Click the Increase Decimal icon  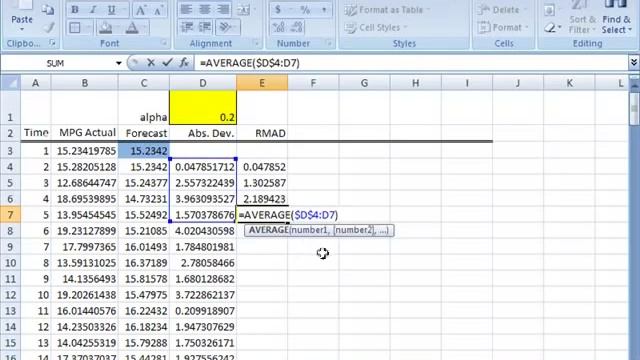pos(279,27)
